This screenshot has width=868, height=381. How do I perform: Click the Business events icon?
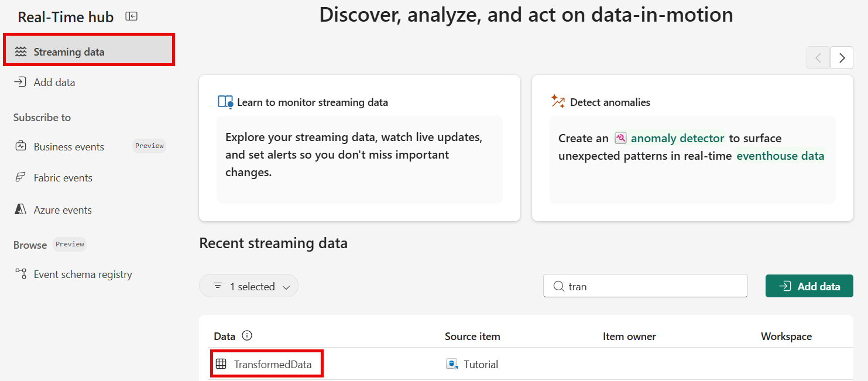[x=20, y=146]
